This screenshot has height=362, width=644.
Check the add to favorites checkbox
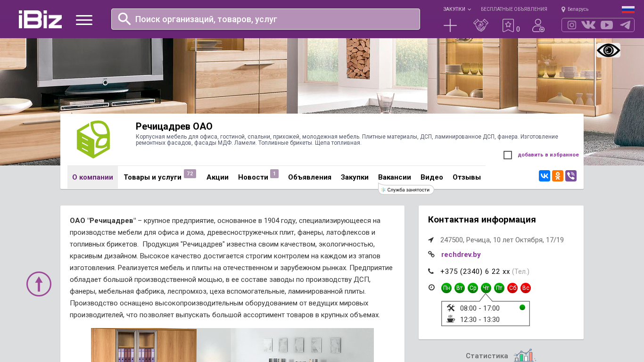(x=508, y=155)
